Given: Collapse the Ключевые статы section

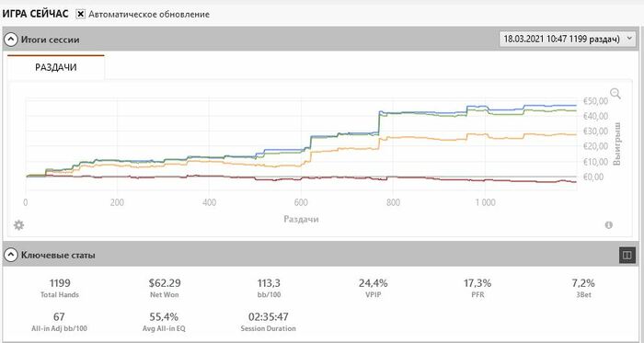Looking at the screenshot, I should [x=11, y=256].
